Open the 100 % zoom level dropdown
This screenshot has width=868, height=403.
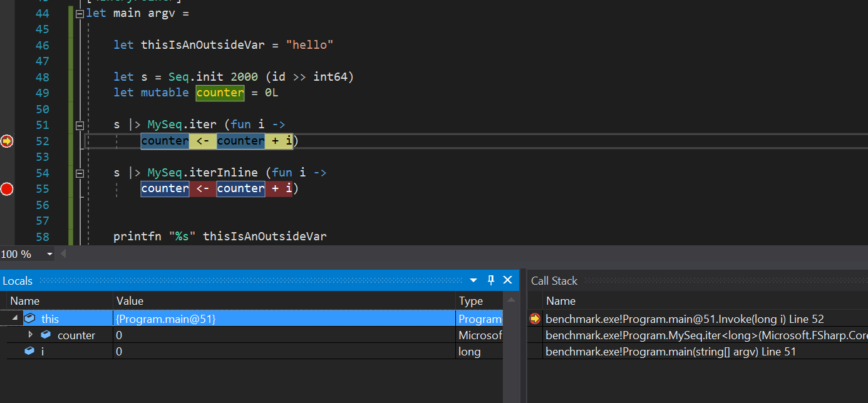[49, 254]
